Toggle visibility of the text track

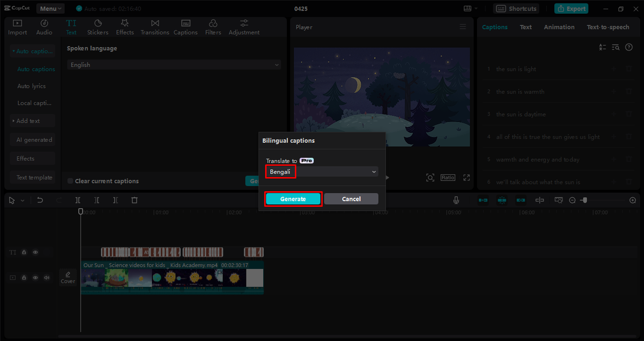(x=35, y=252)
